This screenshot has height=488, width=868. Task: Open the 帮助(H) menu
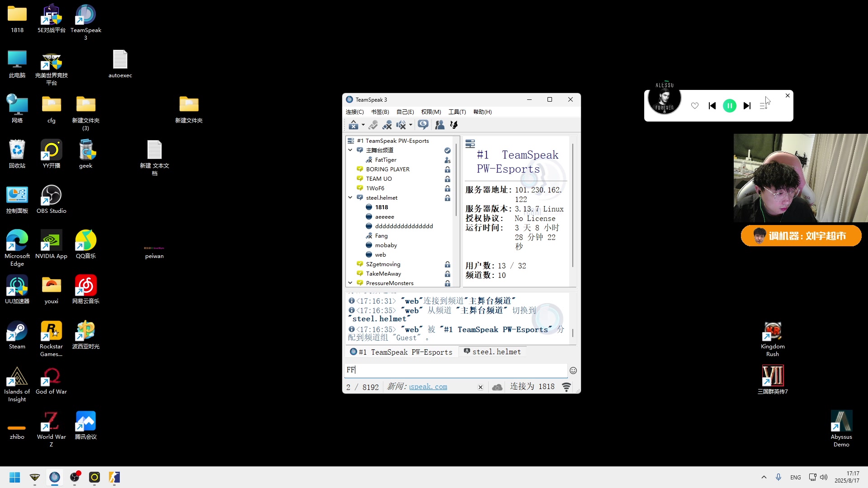[482, 112]
